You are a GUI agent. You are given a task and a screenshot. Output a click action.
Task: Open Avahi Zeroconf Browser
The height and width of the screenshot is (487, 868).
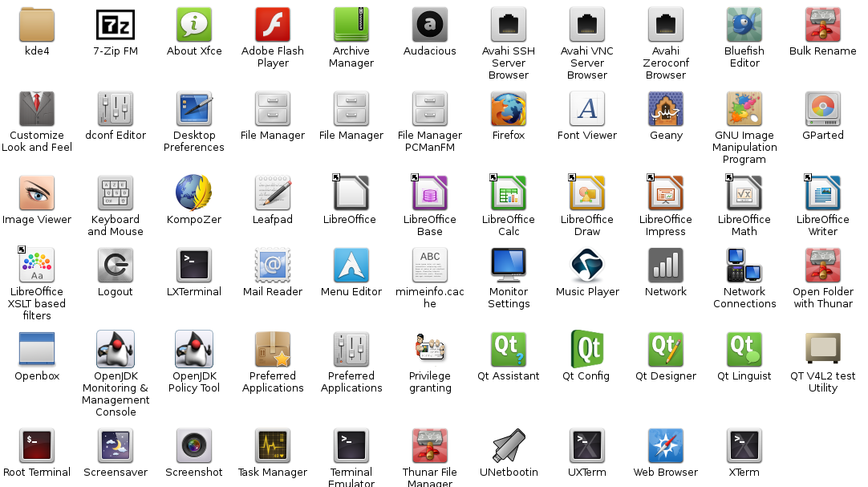[665, 25]
